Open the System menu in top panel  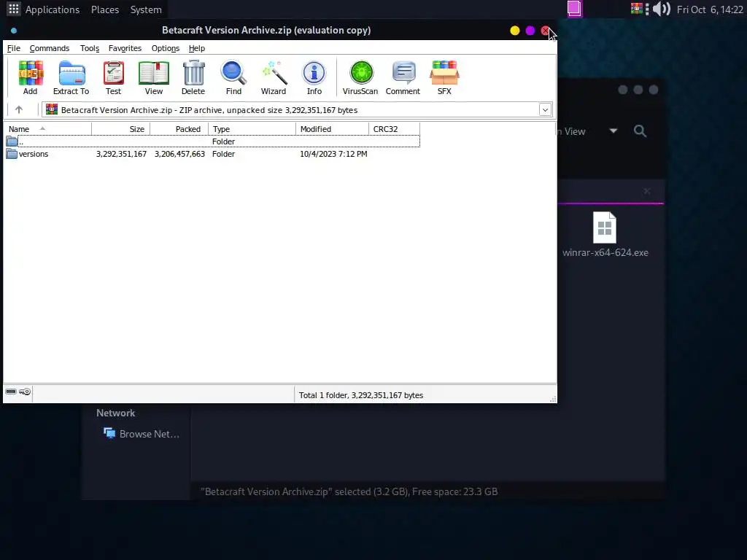tap(146, 9)
